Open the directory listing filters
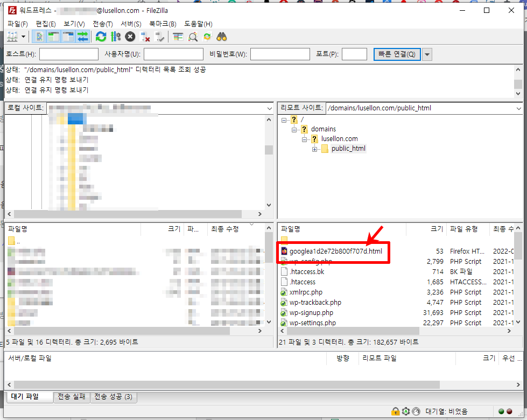Image resolution: width=527 pixels, height=420 pixels. [x=178, y=37]
